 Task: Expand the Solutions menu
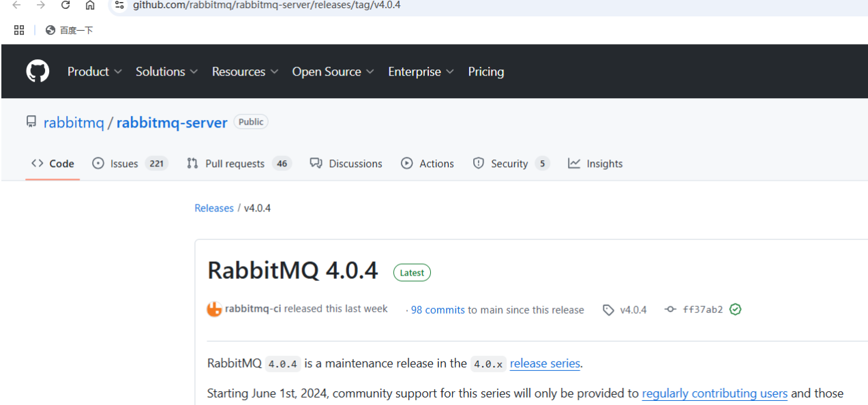[167, 72]
